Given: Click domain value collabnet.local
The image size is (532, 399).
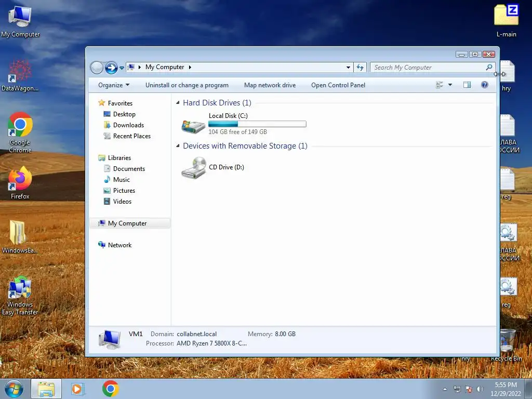Looking at the screenshot, I should [x=196, y=334].
